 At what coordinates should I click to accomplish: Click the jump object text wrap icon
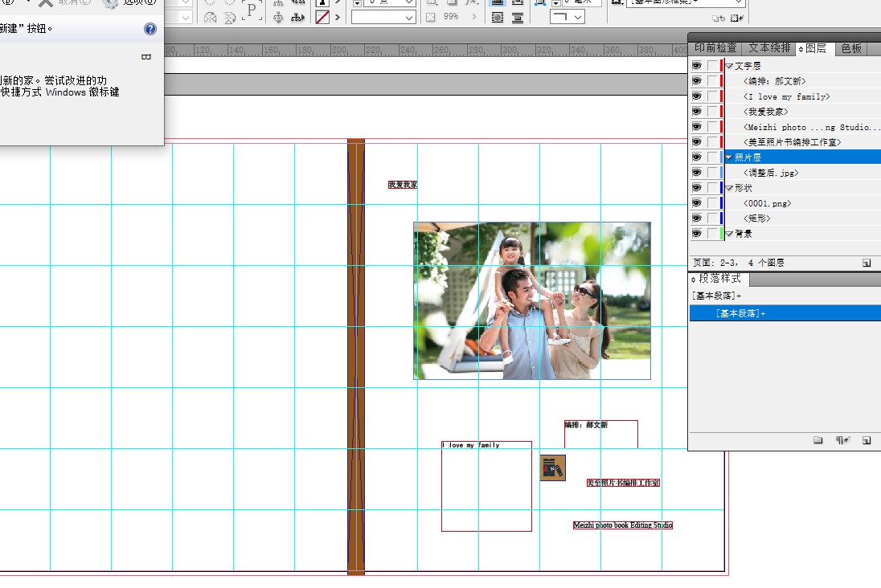[518, 18]
